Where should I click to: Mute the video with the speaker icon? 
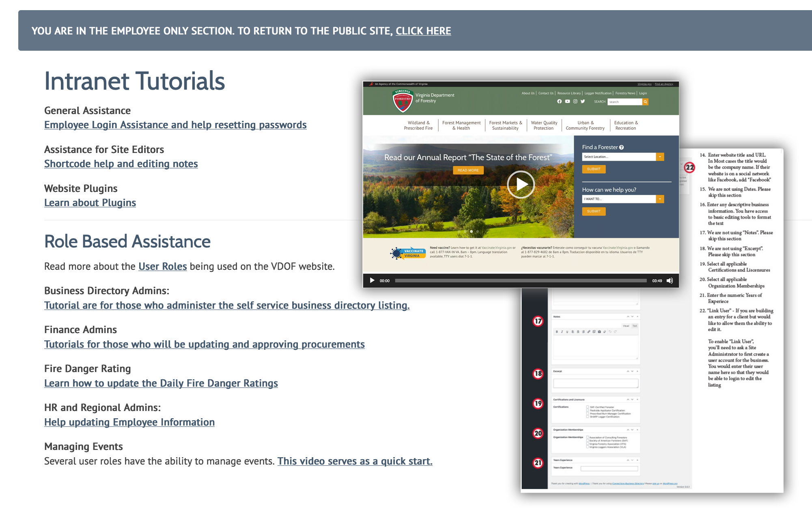point(670,280)
